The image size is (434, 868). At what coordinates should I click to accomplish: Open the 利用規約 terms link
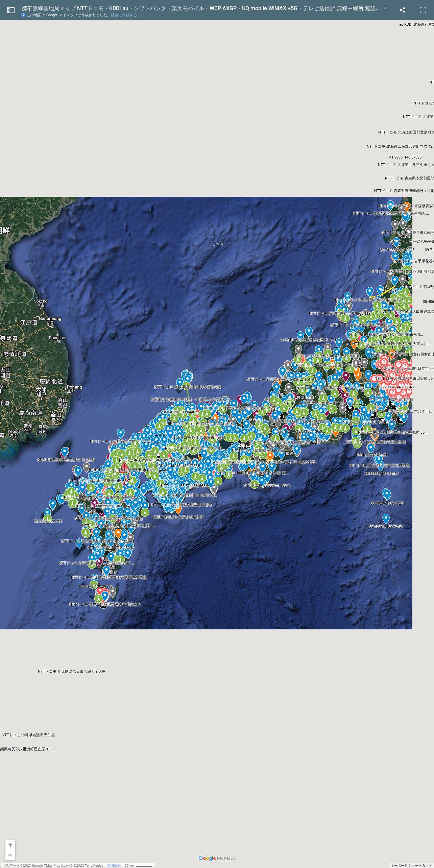(114, 866)
